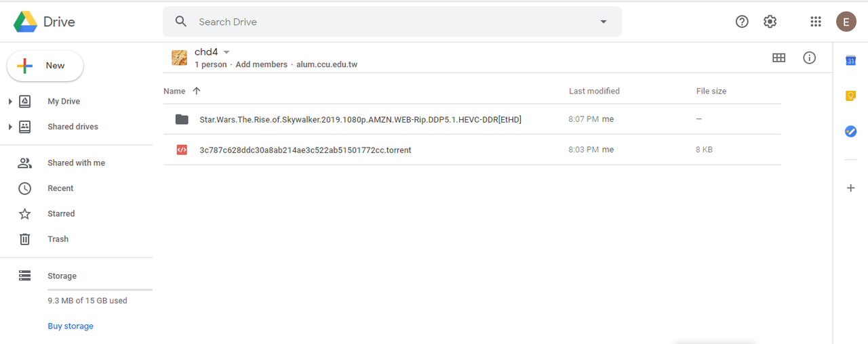Screen dimensions: 868x344
Task: Click the Star.Wars folder icon
Action: (182, 119)
